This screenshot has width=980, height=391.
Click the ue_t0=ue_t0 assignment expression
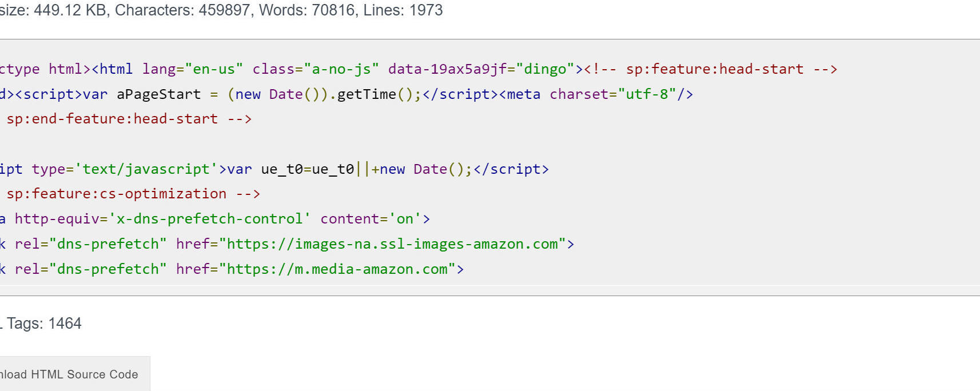(308, 169)
